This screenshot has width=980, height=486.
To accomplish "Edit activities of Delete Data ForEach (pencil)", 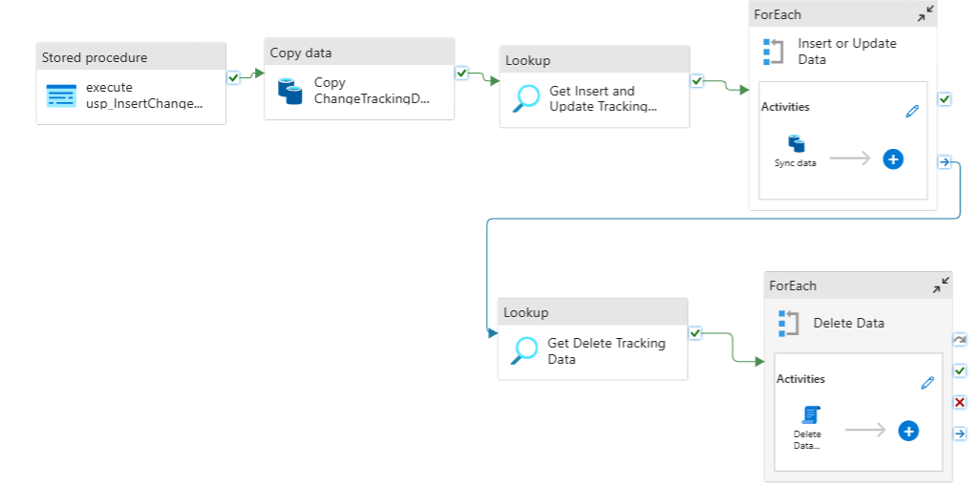I will pos(927,383).
